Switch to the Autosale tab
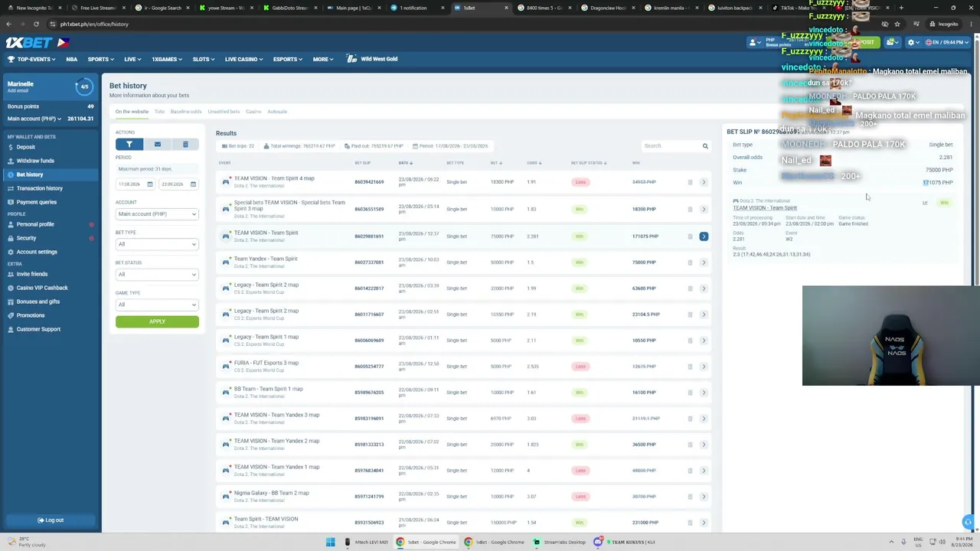The height and width of the screenshot is (551, 980). click(x=277, y=112)
